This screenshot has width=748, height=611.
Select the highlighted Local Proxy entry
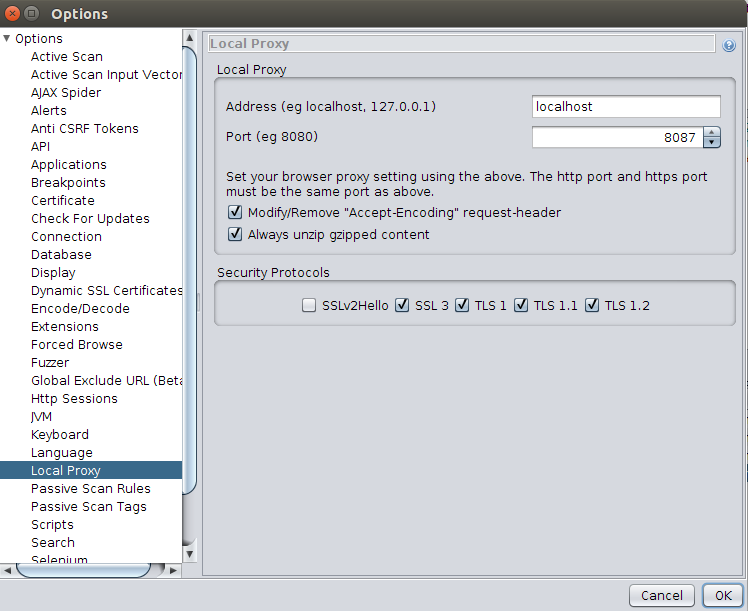point(66,470)
